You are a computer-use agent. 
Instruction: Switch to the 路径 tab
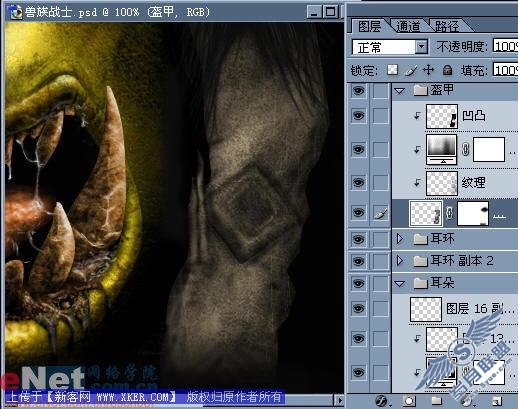pyautogui.click(x=447, y=26)
